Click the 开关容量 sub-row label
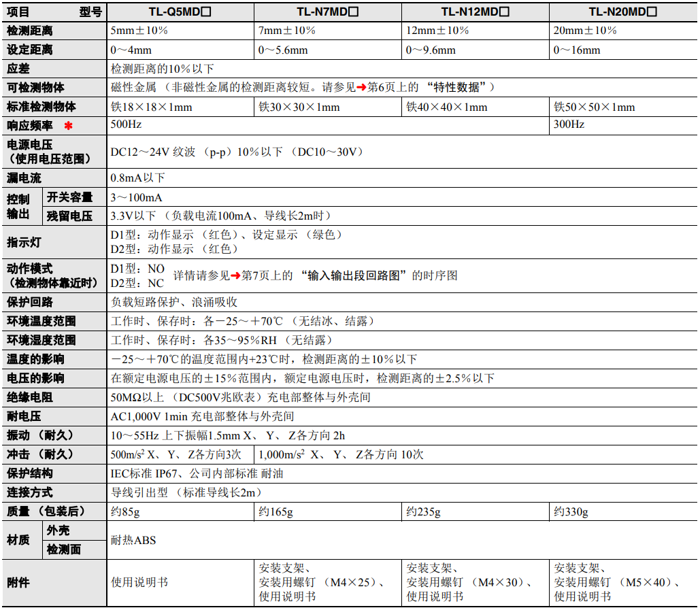Screen dimensions: 700x608 [69, 197]
